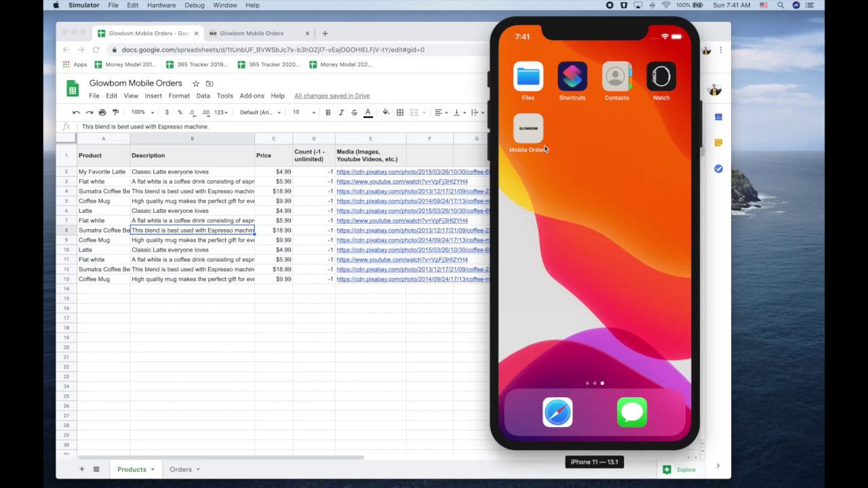Toggle italic formatting
Viewport: 868px width, 488px height.
(341, 113)
